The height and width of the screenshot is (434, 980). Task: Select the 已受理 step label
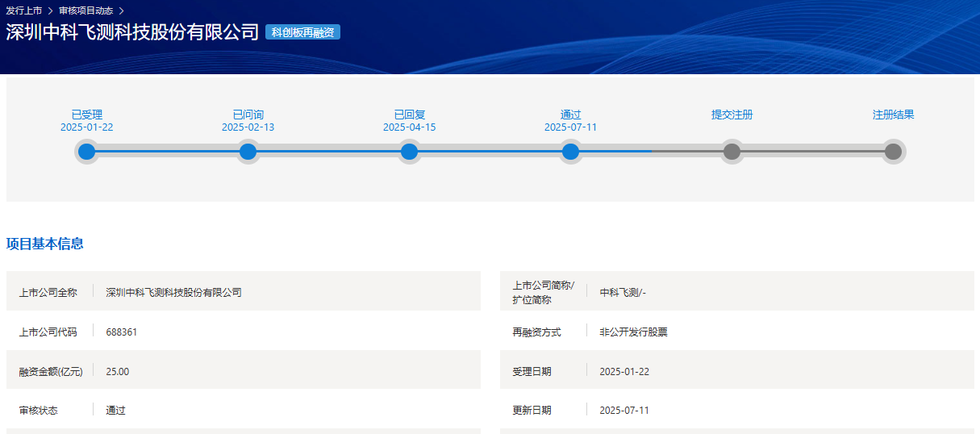(x=87, y=115)
